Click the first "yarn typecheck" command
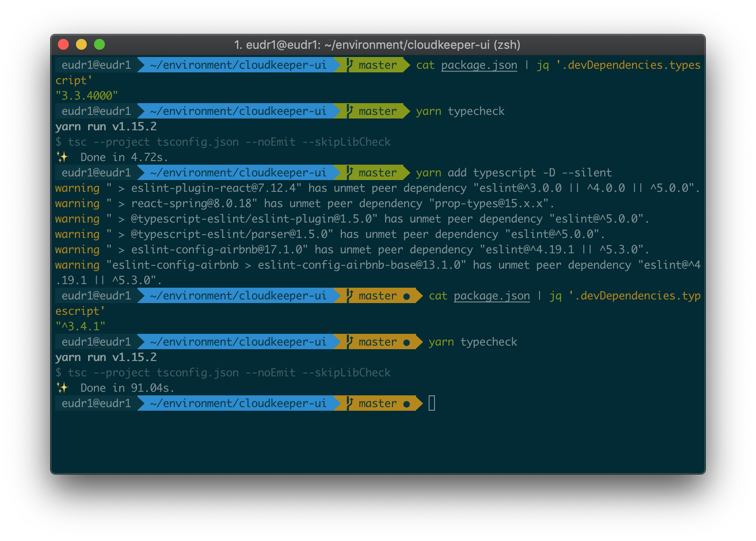The width and height of the screenshot is (756, 541). point(460,111)
